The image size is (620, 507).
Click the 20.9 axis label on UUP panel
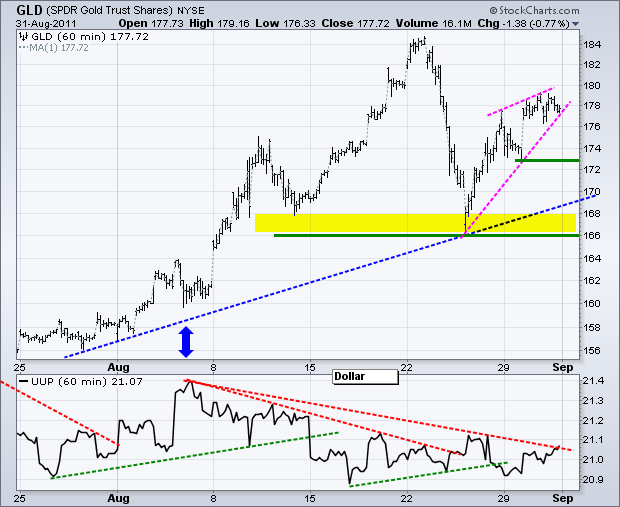pos(593,480)
